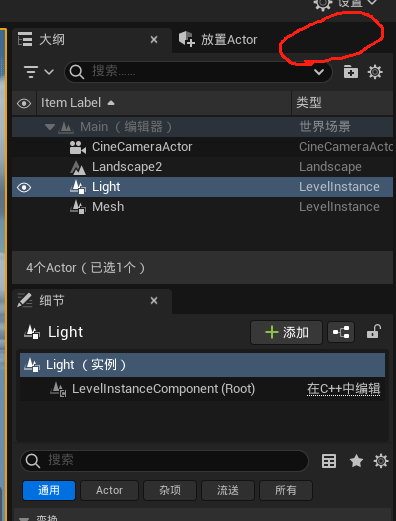Viewport: 396px width, 521px height.
Task: Switch to the 放置Actor tab
Action: [218, 40]
